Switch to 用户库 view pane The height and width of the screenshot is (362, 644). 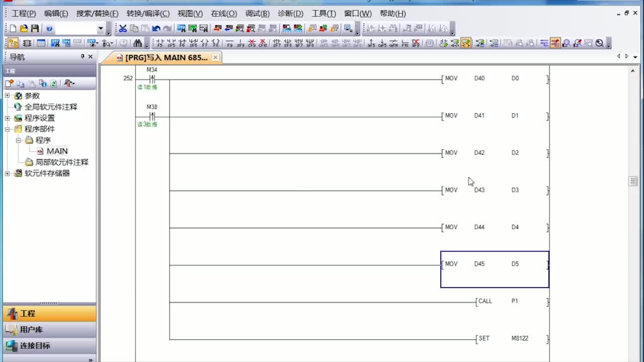[x=49, y=329]
